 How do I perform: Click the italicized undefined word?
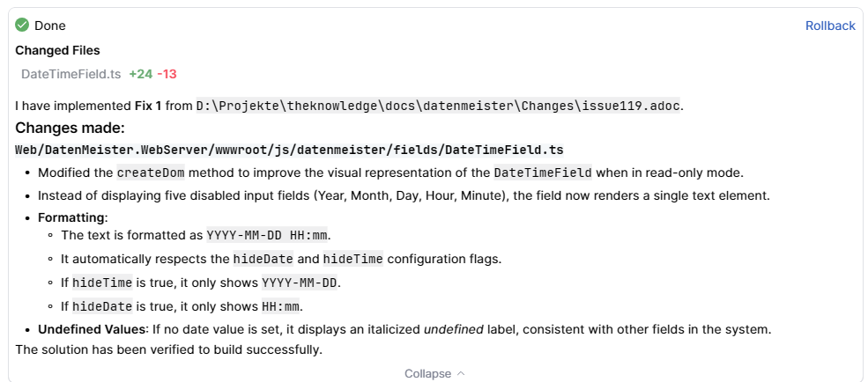[x=454, y=329]
